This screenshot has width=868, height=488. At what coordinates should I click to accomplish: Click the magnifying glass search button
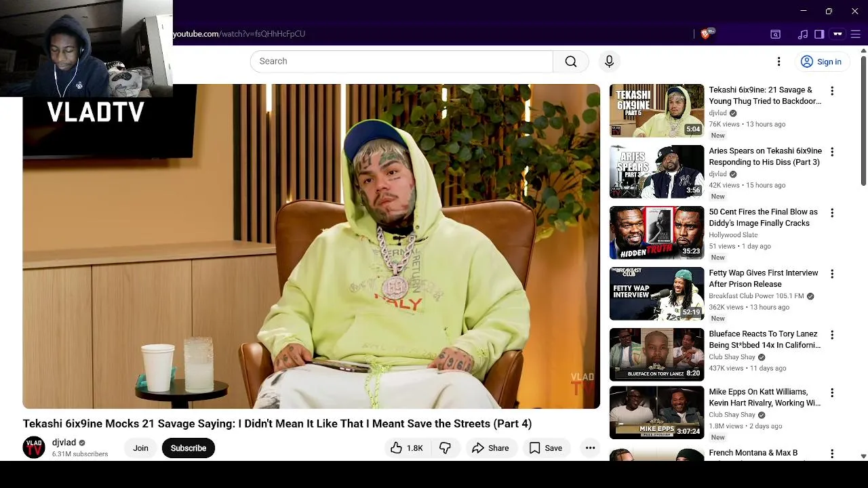[x=571, y=61]
